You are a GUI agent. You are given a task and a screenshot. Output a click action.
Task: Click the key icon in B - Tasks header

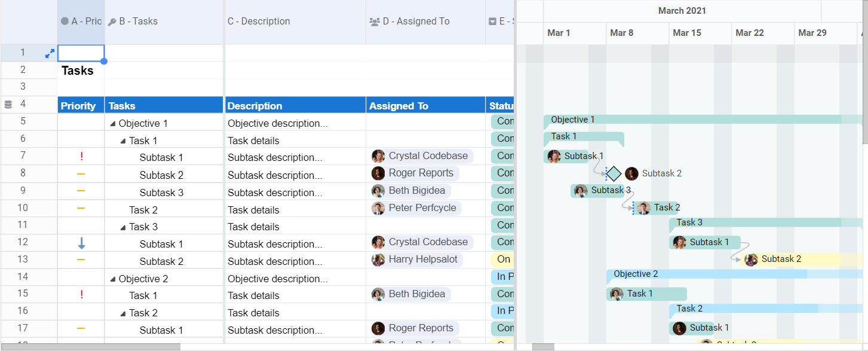[x=112, y=22]
